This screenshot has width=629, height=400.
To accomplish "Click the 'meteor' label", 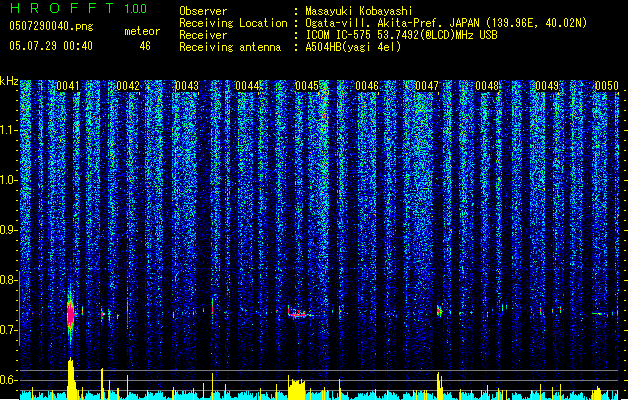I will click(142, 31).
